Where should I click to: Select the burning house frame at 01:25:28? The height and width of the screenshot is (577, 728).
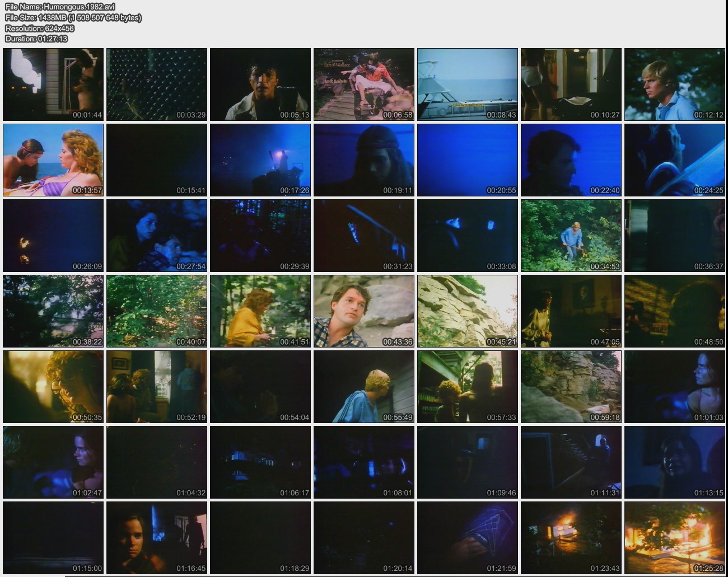[x=675, y=538]
